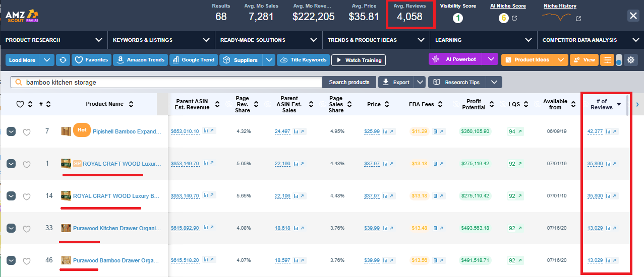Click the View button

click(584, 60)
